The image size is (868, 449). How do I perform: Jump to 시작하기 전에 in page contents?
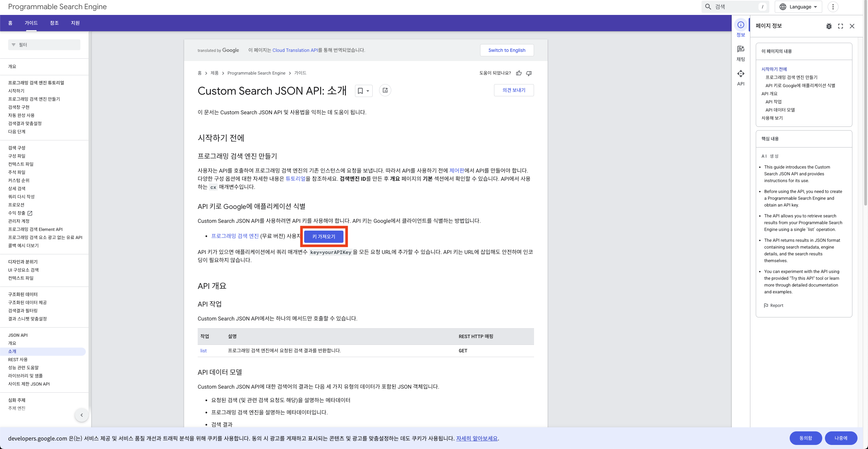coord(774,69)
